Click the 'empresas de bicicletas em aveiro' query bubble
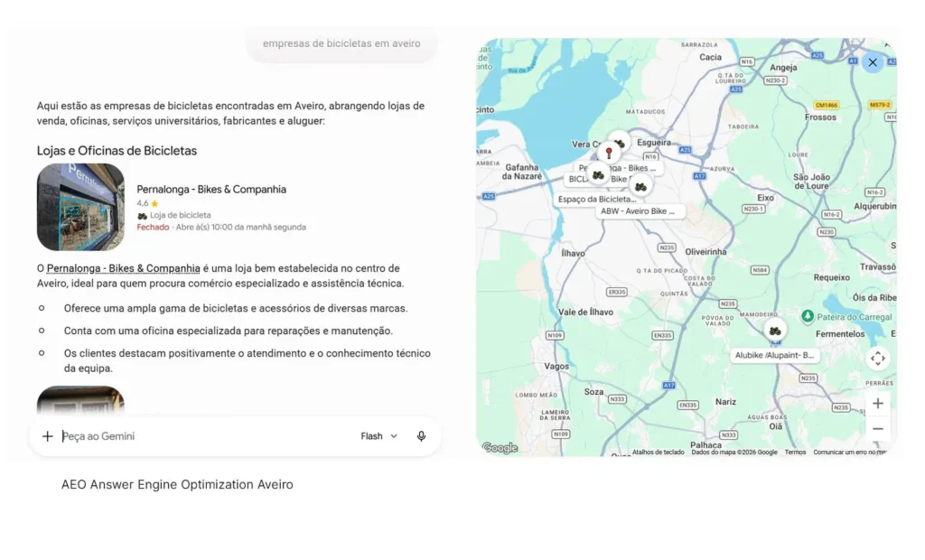The image size is (925, 560). (341, 43)
